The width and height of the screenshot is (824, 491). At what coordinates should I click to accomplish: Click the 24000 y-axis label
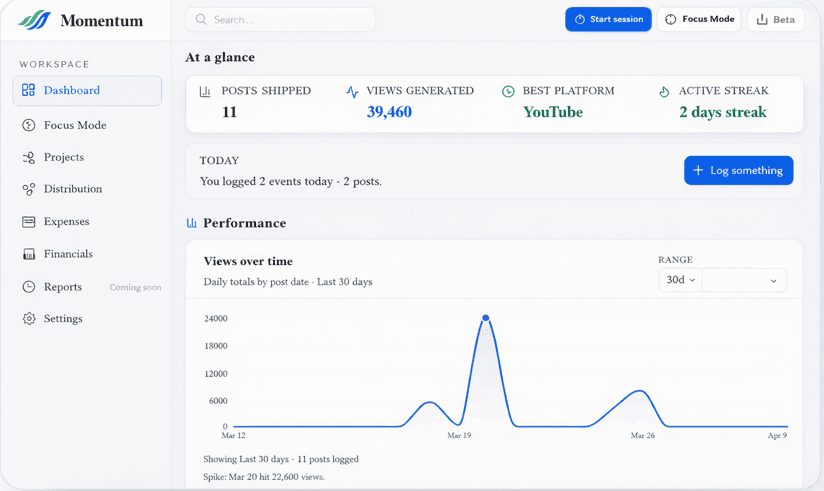pos(216,319)
